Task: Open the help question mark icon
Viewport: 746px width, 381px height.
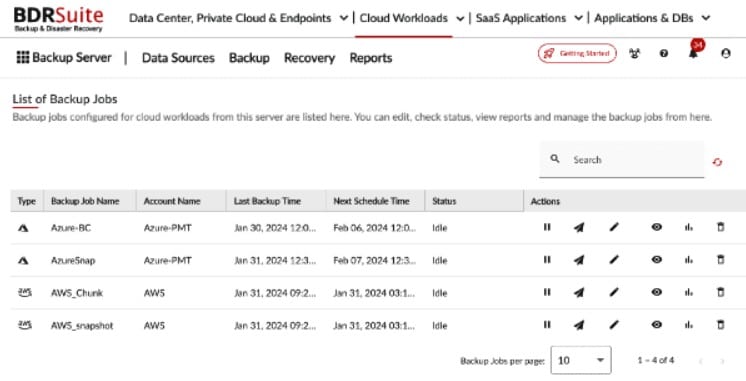Action: point(664,53)
